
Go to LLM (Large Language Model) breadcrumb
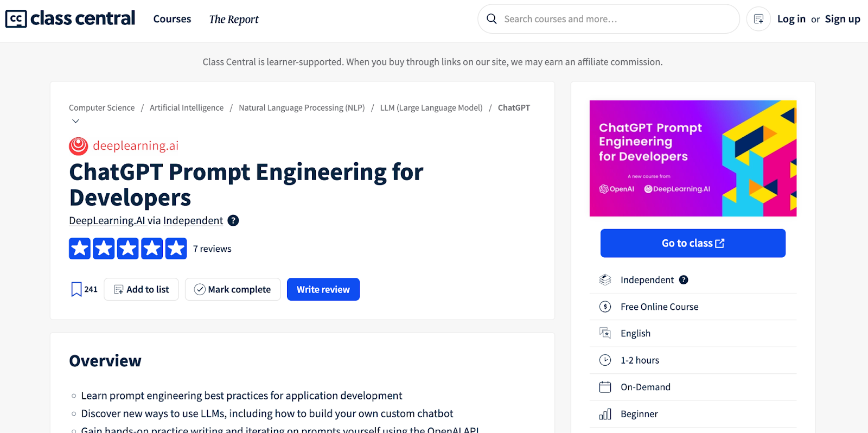(431, 107)
